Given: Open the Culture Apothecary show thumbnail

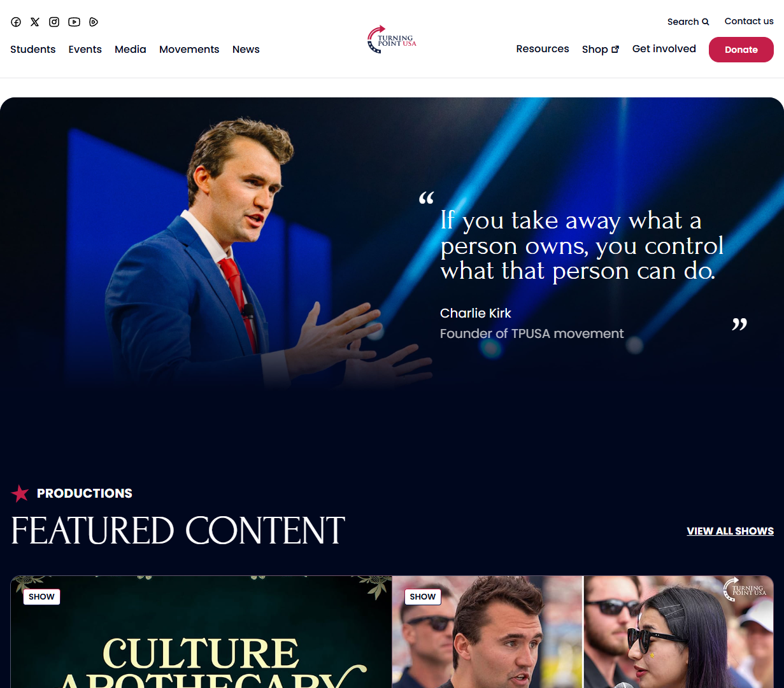Looking at the screenshot, I should [201, 632].
